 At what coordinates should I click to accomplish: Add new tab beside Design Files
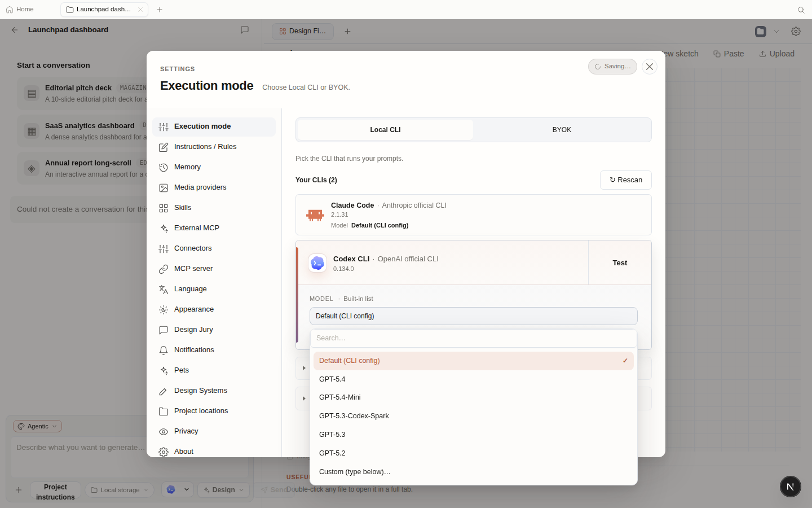(347, 31)
